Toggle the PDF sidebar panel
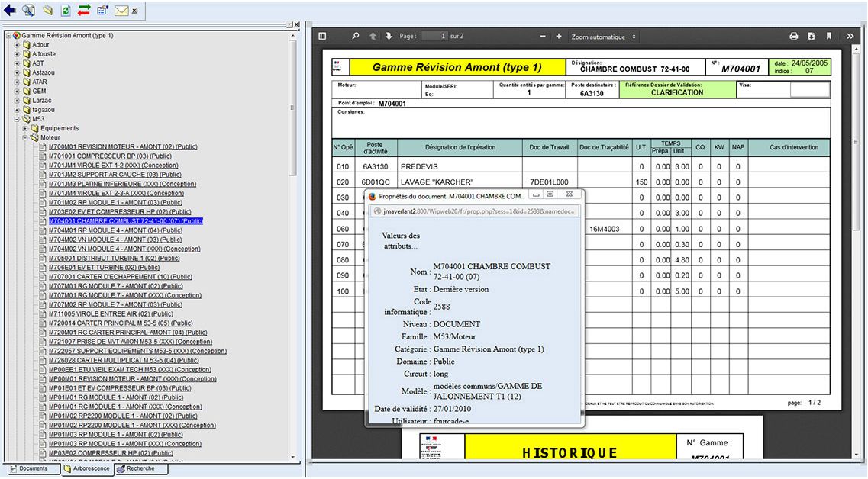 point(321,36)
